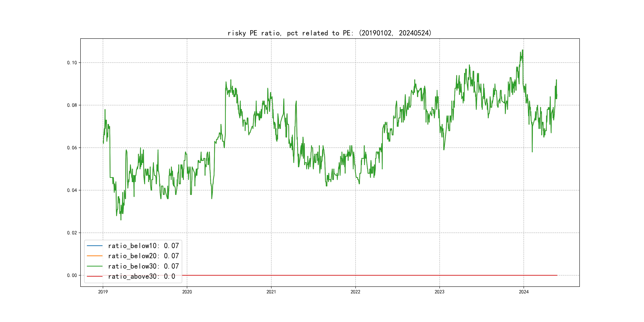
Task: Click the 0.02 y-axis tick label
Action: point(72,233)
